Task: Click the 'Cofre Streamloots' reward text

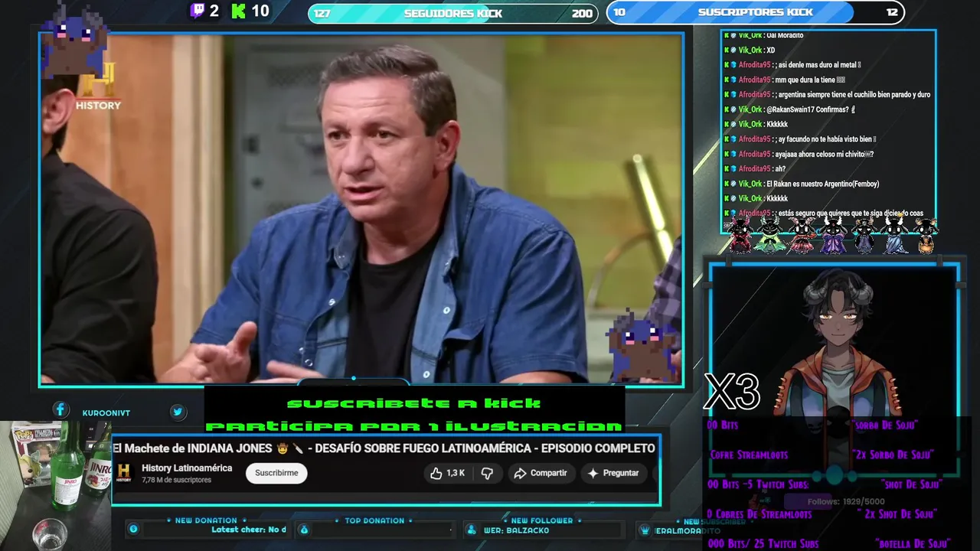Action: tap(749, 455)
